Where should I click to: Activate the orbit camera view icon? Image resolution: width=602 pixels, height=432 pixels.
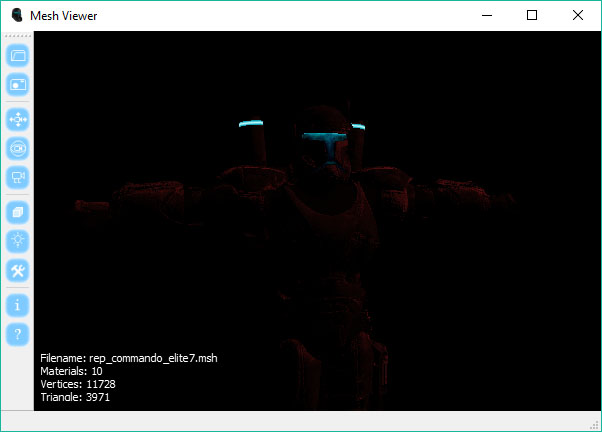[18, 148]
